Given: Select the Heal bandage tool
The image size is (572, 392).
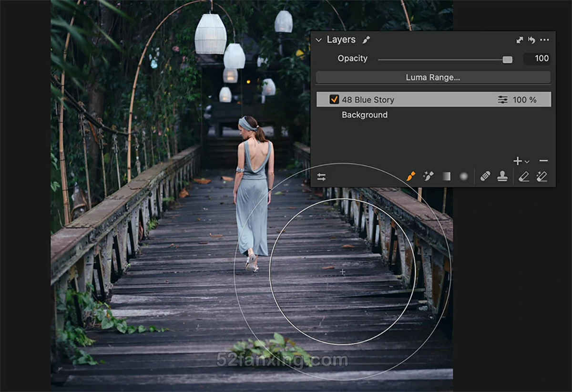Looking at the screenshot, I should click(x=485, y=176).
